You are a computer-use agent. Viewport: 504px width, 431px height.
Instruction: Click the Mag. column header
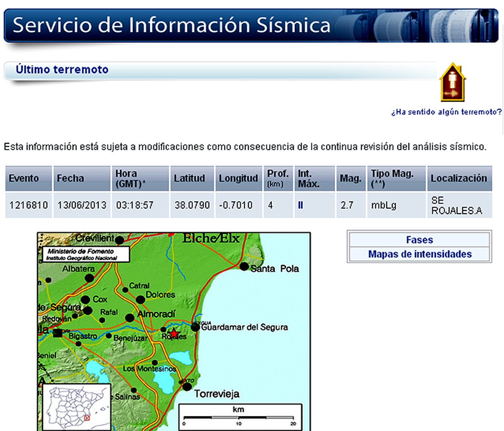point(351,178)
